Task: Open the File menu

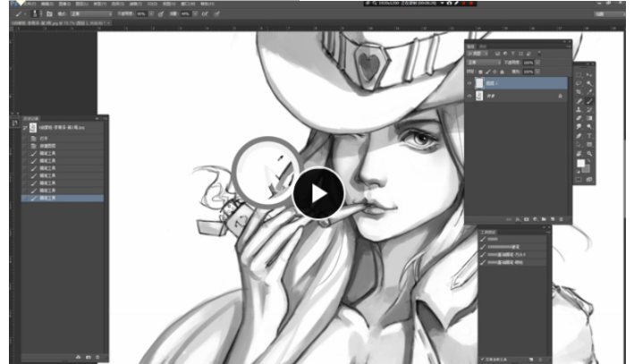Action: pyautogui.click(x=30, y=4)
